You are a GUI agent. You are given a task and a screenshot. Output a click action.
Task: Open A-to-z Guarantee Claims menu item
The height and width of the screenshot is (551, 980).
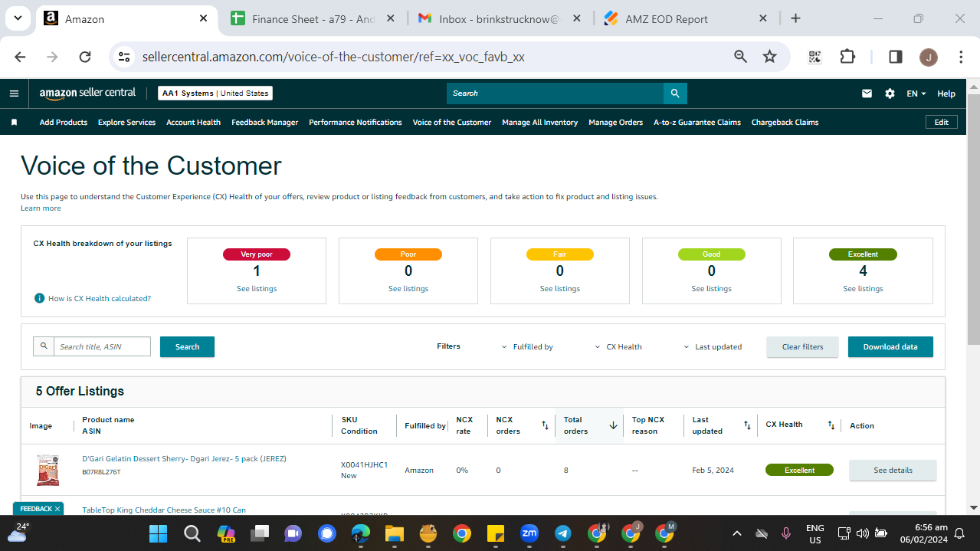(x=697, y=122)
